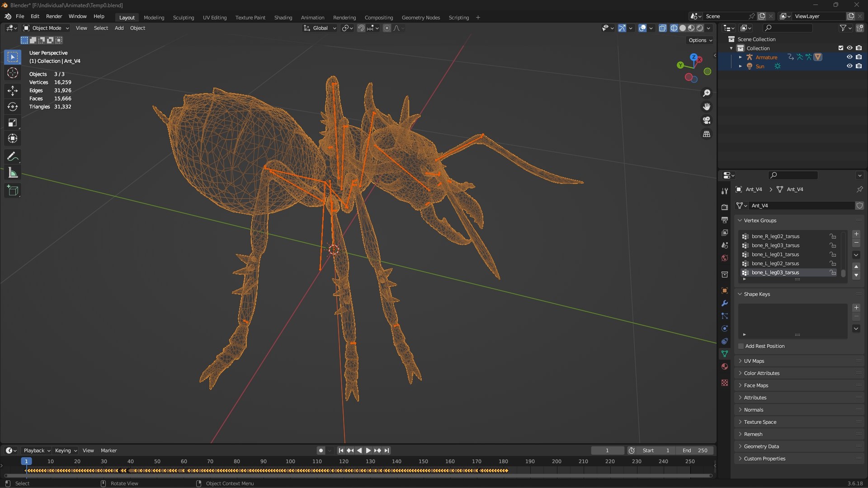868x488 pixels.
Task: Add new shape key plus button
Action: point(856,308)
